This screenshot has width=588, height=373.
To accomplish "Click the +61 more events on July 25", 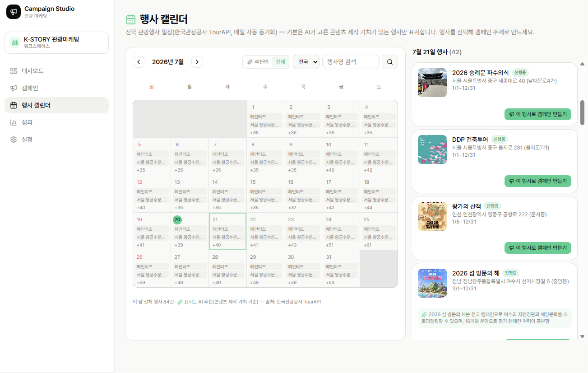I will [368, 245].
